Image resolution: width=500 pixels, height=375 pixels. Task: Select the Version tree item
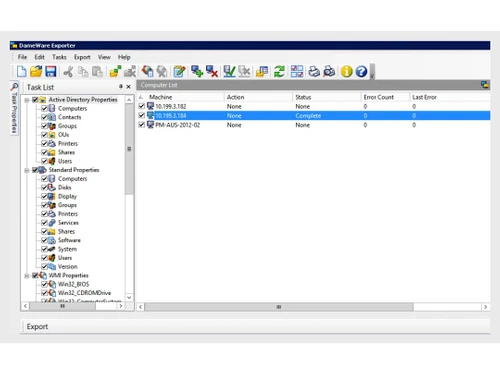point(68,266)
